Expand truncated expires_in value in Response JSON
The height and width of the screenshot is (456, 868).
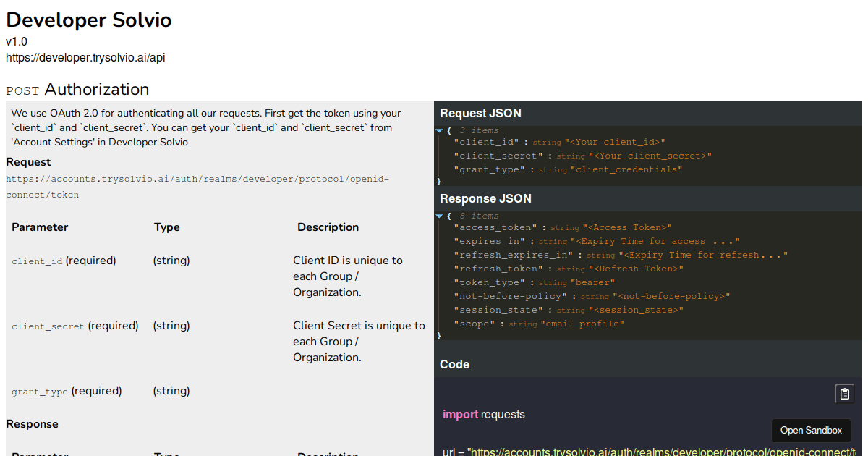tap(655, 241)
